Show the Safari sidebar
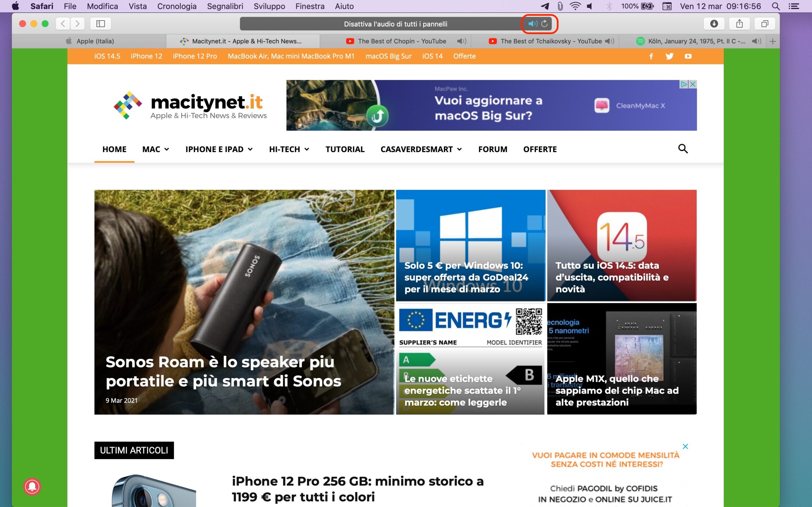This screenshot has width=812, height=507. [101, 24]
